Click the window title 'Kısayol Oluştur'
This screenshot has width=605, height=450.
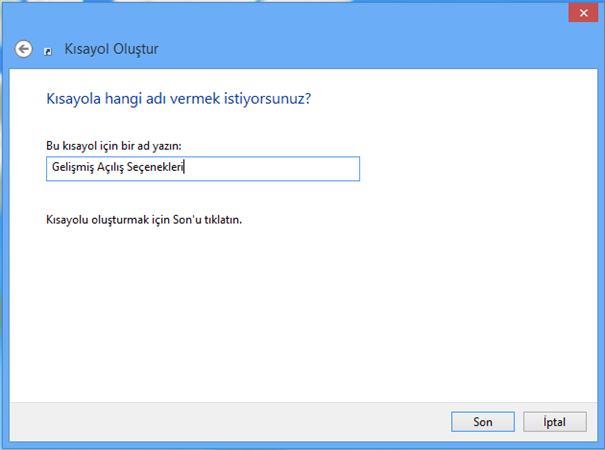pos(112,49)
